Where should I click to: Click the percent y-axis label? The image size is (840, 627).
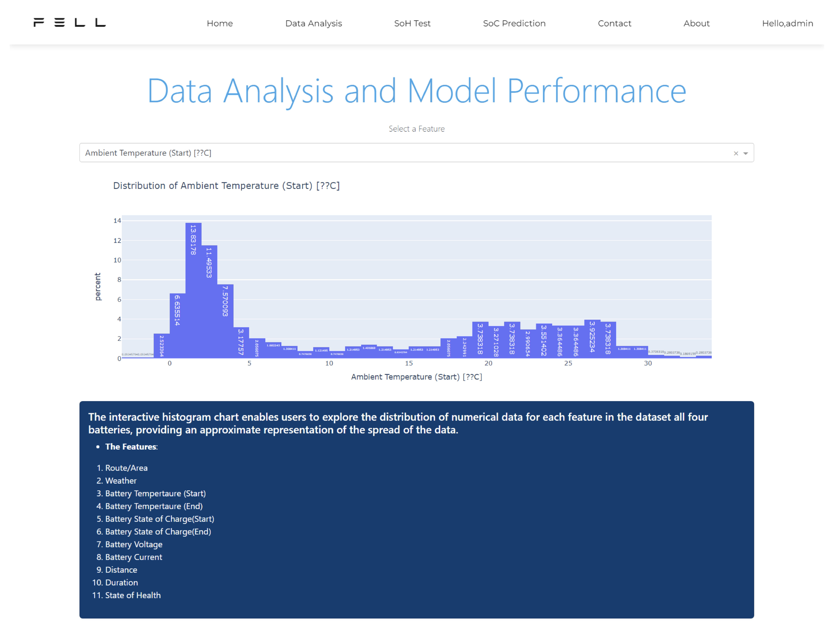tap(98, 287)
